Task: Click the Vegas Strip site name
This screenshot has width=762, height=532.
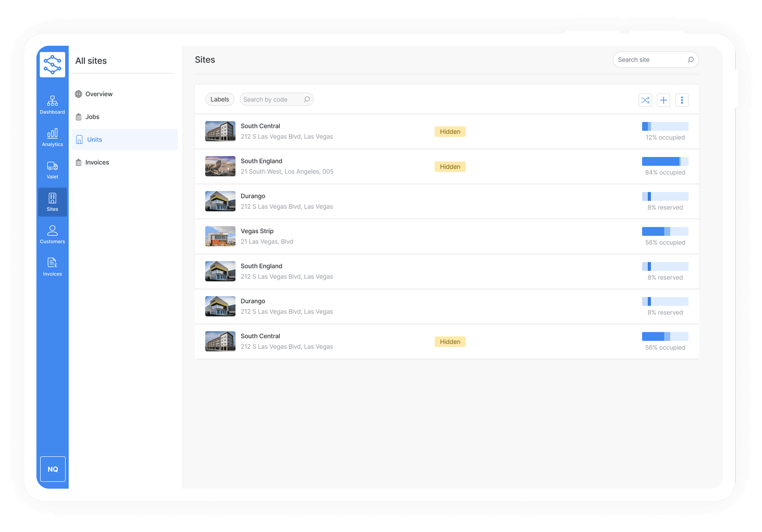Action: (257, 231)
